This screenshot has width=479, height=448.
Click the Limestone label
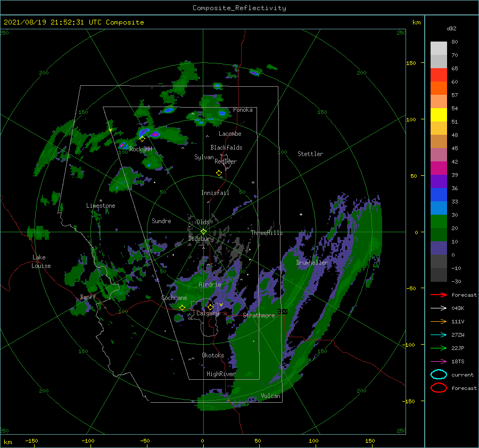point(101,206)
